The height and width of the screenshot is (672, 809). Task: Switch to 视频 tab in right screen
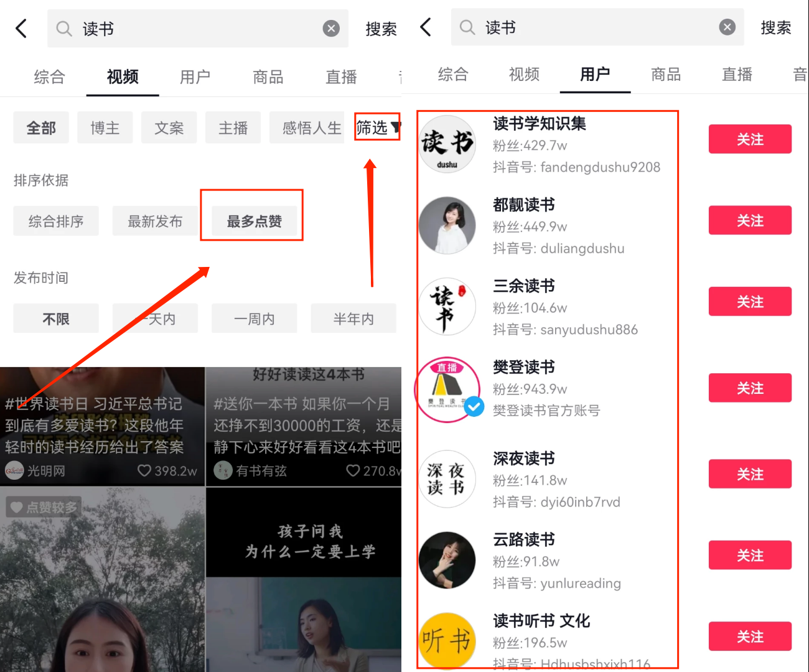[x=524, y=74]
